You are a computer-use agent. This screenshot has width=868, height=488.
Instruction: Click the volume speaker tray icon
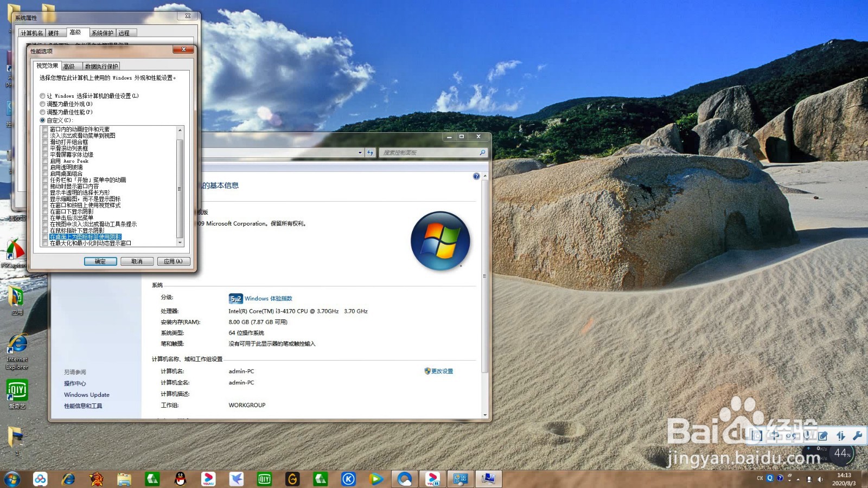pyautogui.click(x=820, y=479)
